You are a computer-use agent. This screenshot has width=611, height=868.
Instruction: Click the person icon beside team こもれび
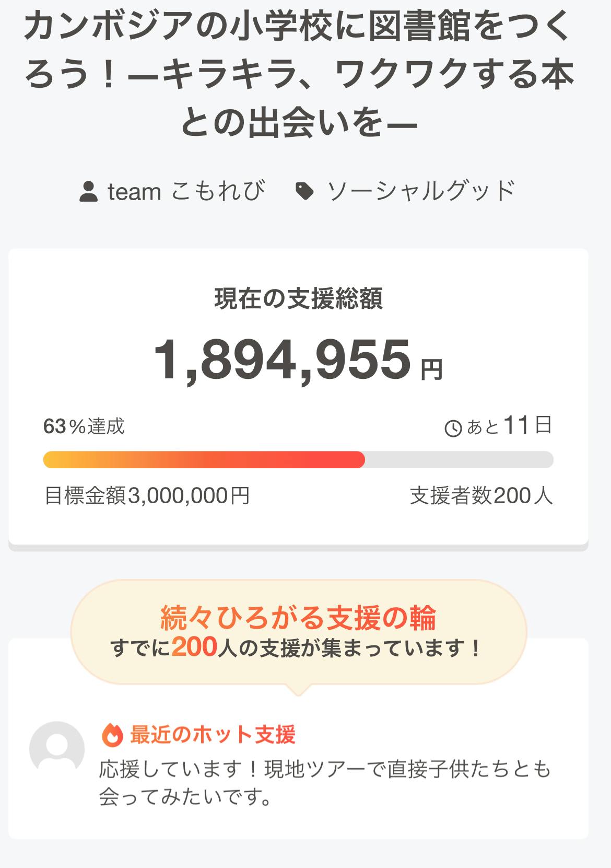tap(88, 192)
